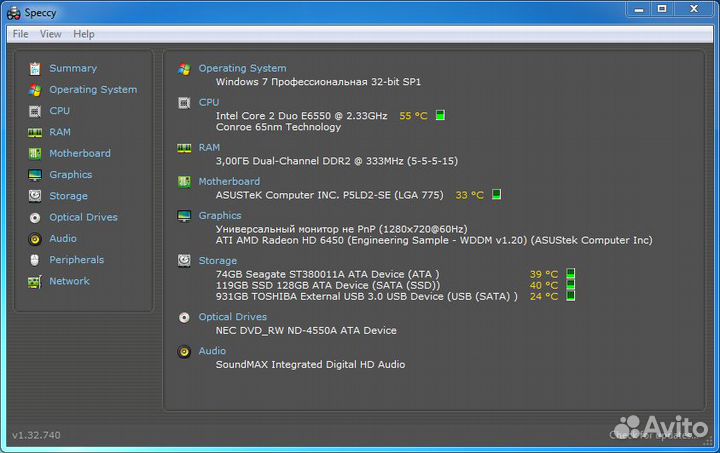Click the Optical Drives disc icon in sidebar
This screenshot has height=453, width=720.
[x=35, y=217]
